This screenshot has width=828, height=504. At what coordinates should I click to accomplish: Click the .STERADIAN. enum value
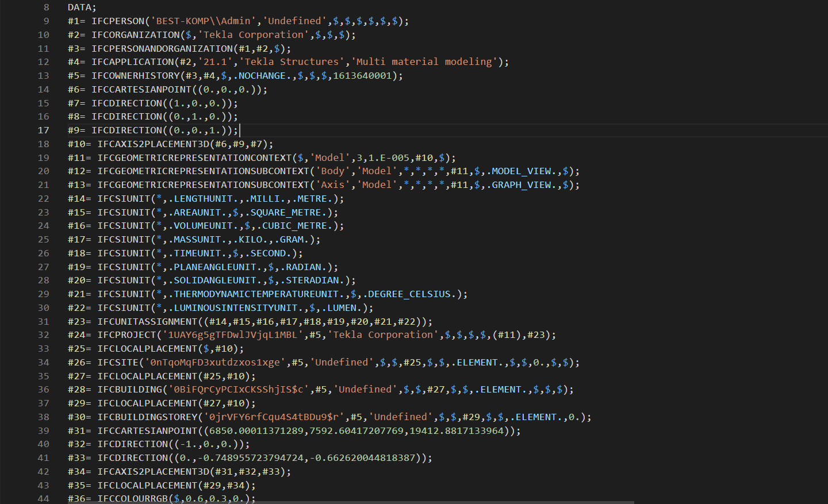313,280
